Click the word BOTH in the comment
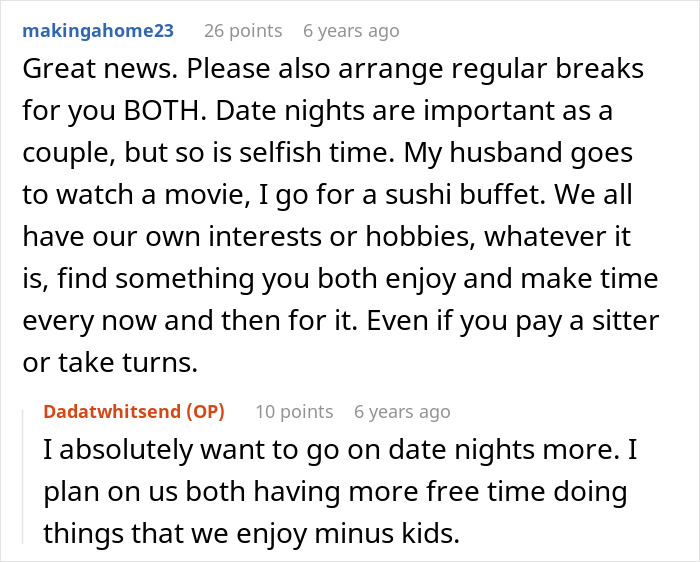This screenshot has width=700, height=562. click(x=162, y=110)
